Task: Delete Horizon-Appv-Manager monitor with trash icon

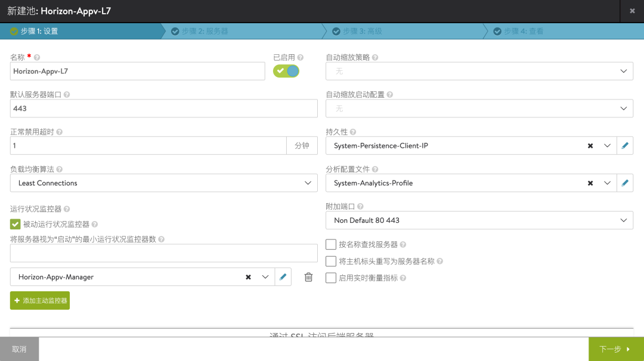Action: 308,278
